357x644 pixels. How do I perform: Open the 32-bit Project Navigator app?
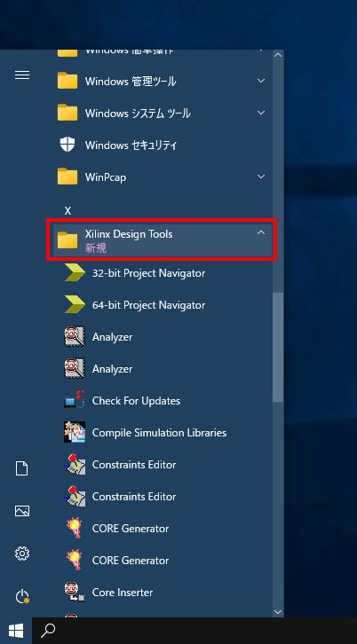[x=163, y=273]
